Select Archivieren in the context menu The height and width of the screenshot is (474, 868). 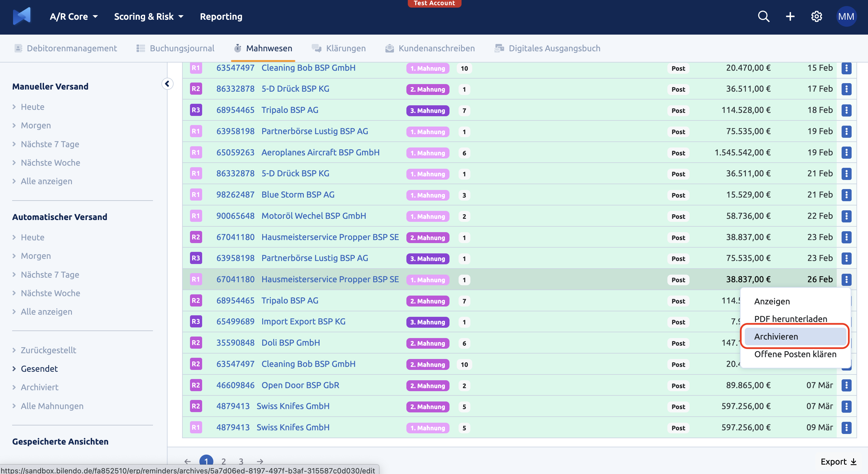795,336
